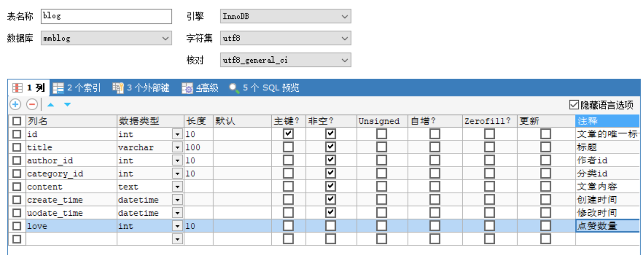Uncheck the hide language options checkbox
The height and width of the screenshot is (255, 644).
(x=574, y=104)
